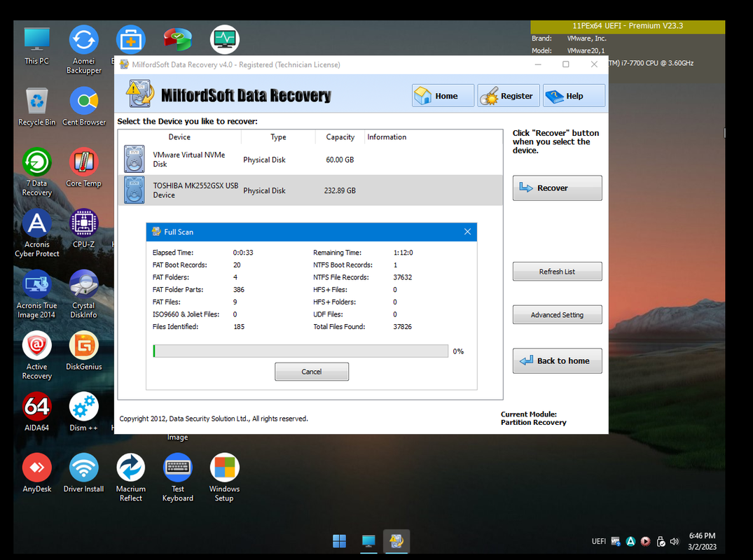This screenshot has width=753, height=560.
Task: Close the Full Scan dialog
Action: pyautogui.click(x=467, y=232)
